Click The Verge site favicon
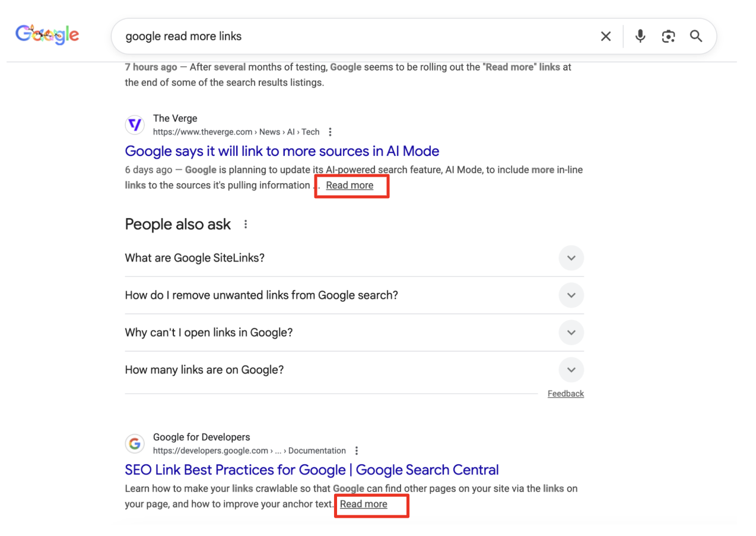The width and height of the screenshot is (756, 536). pos(135,125)
